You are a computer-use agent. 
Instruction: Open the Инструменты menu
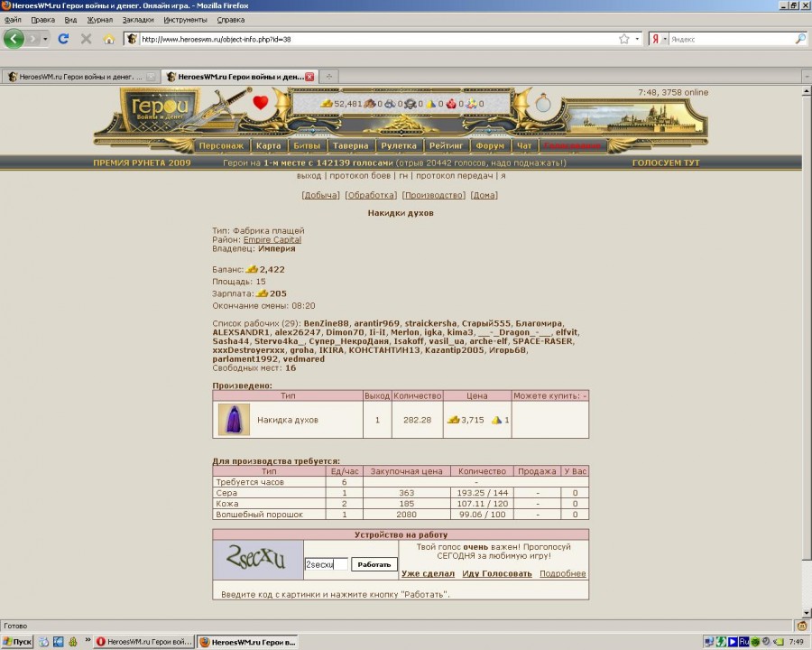pyautogui.click(x=185, y=20)
